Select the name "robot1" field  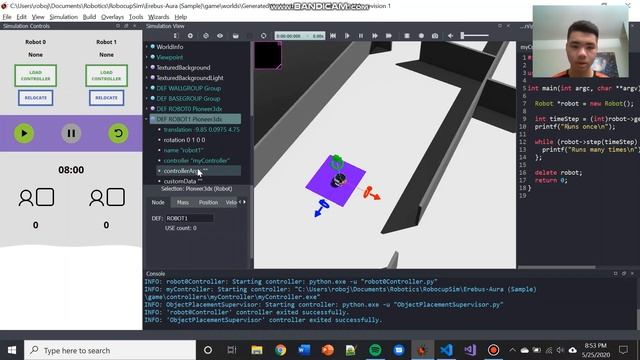199,150
